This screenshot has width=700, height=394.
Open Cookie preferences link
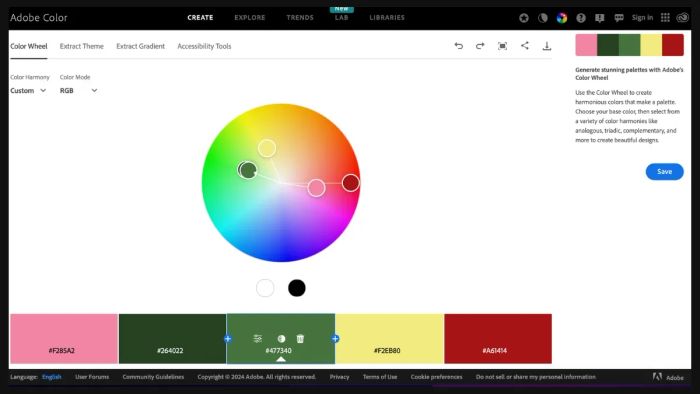pos(437,377)
